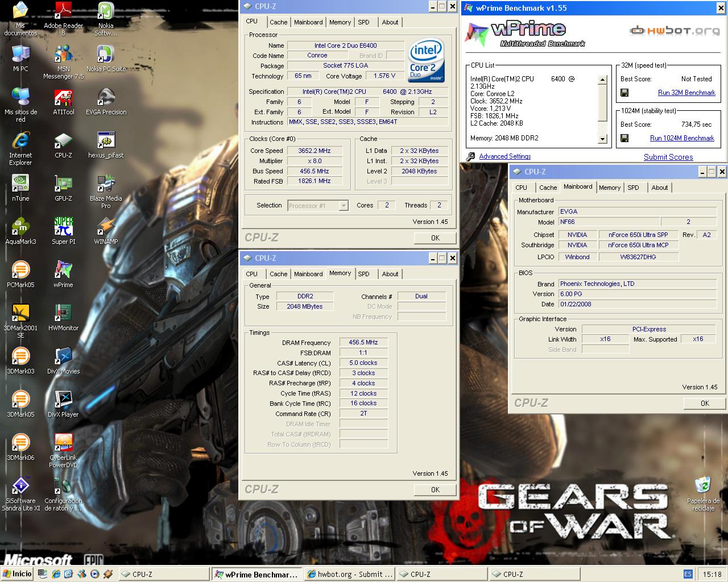This screenshot has width=728, height=582.
Task: Switch to CPU tab in memory CPU-Z
Action: tap(252, 274)
